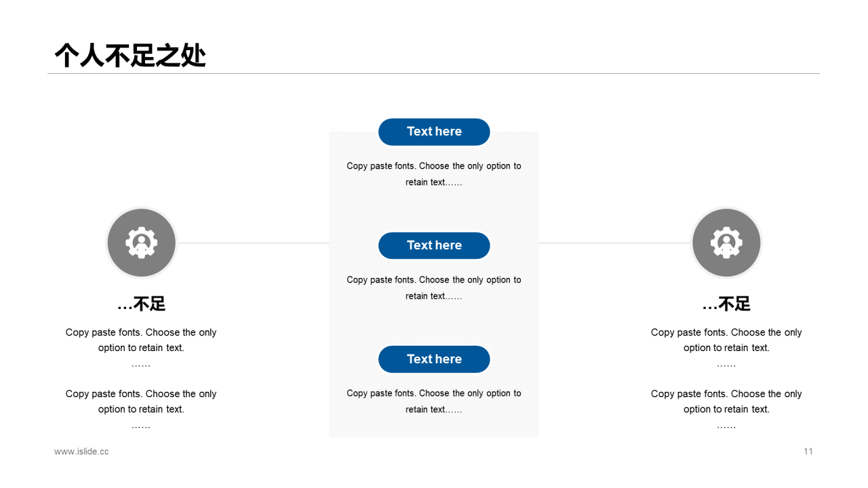Image resolution: width=868 pixels, height=488 pixels.
Task: Select second right paragraph 'Copy paste fonts'
Action: (726, 409)
